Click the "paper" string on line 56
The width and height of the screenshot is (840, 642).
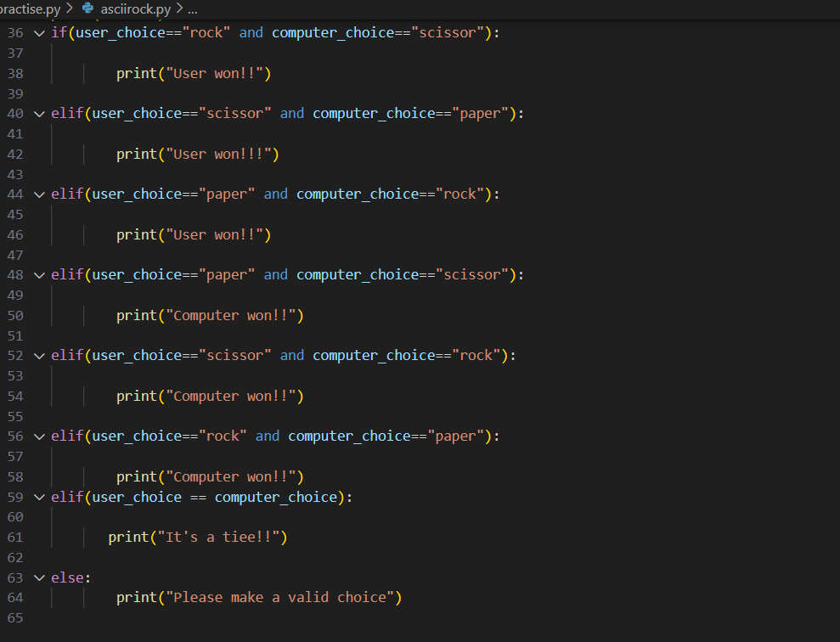pos(455,436)
